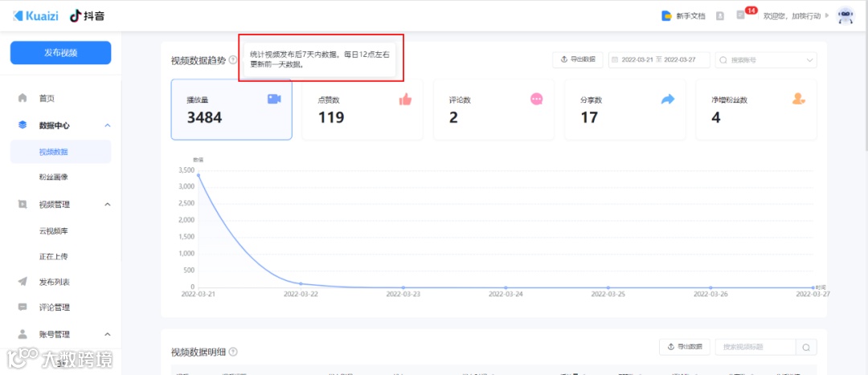Open 正在上传 in the sidebar
The width and height of the screenshot is (868, 375).
pyautogui.click(x=54, y=257)
